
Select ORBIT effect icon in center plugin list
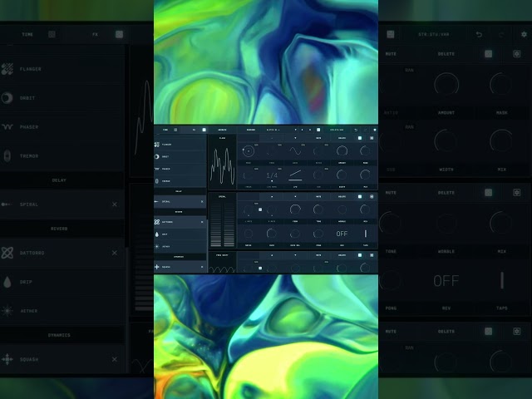point(157,157)
